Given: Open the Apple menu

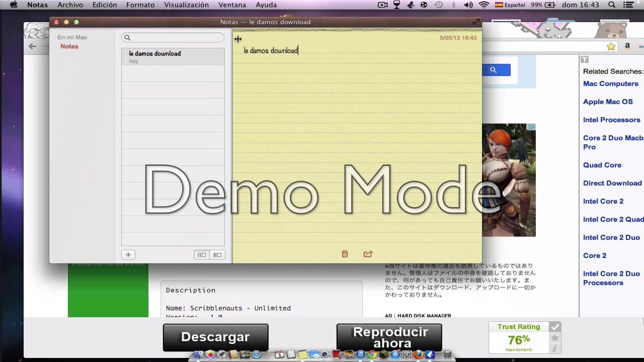Looking at the screenshot, I should [14, 5].
